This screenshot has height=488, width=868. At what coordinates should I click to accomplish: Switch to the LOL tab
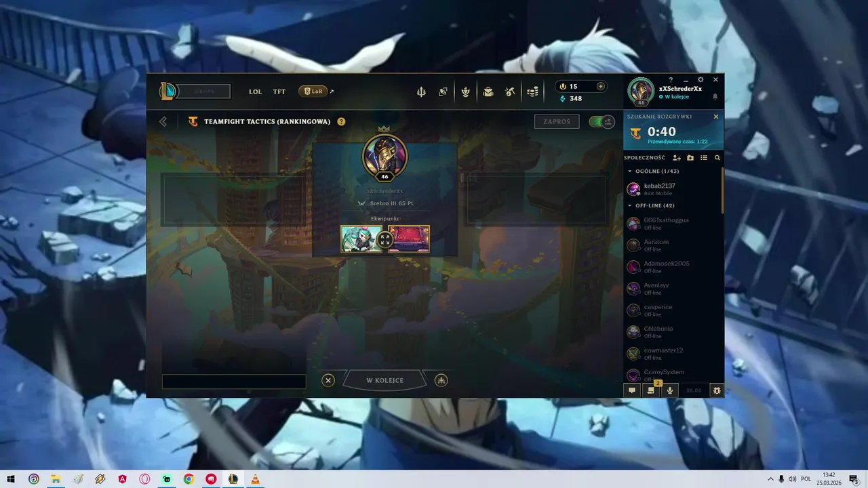click(x=255, y=91)
